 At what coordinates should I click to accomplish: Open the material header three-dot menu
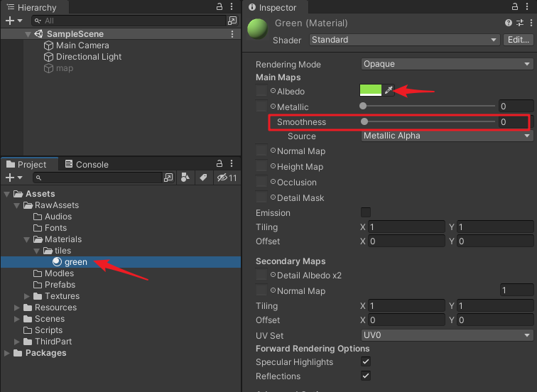coord(531,23)
